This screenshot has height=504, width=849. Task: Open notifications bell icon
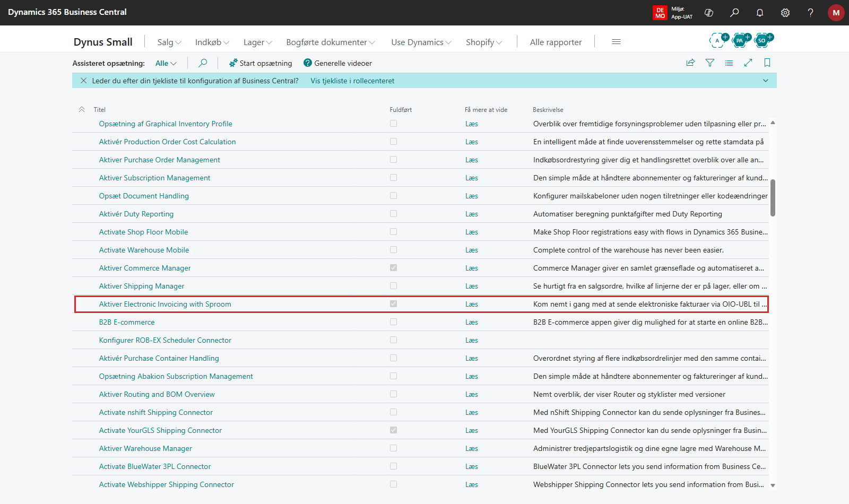click(x=760, y=13)
